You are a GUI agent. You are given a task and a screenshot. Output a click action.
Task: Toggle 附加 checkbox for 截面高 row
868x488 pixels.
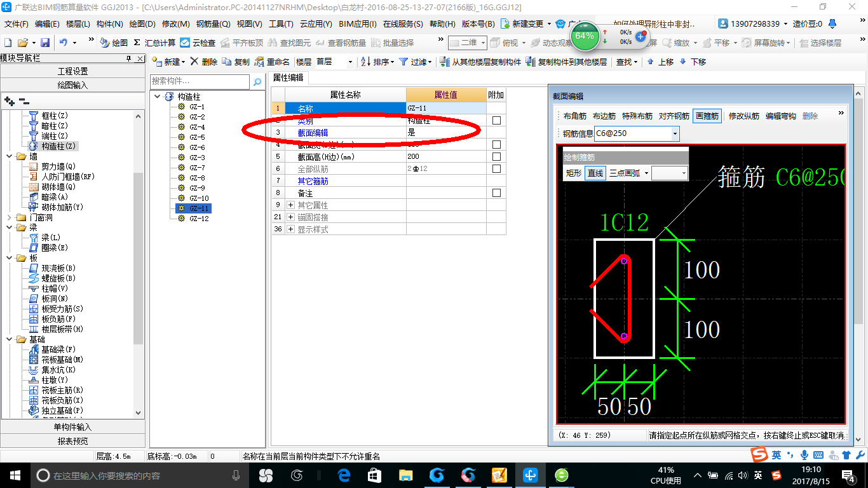[x=496, y=157]
